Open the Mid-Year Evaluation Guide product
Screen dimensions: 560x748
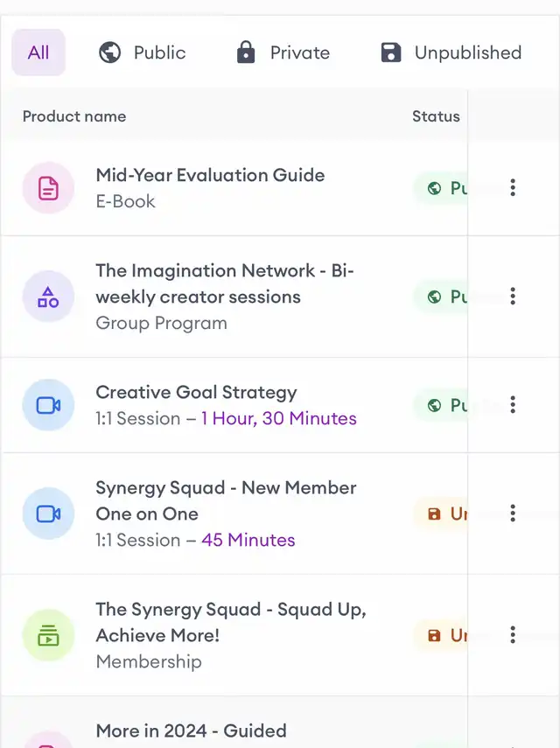[x=210, y=175]
